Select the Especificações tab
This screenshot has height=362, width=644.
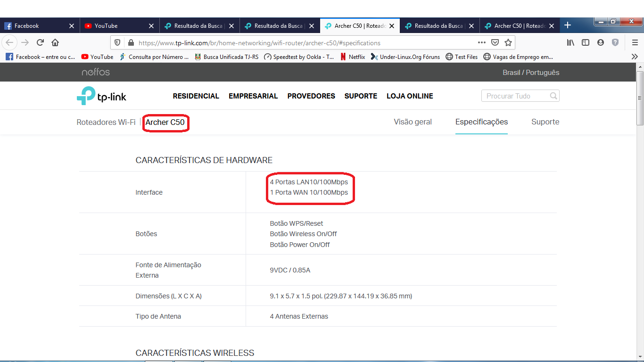click(481, 122)
